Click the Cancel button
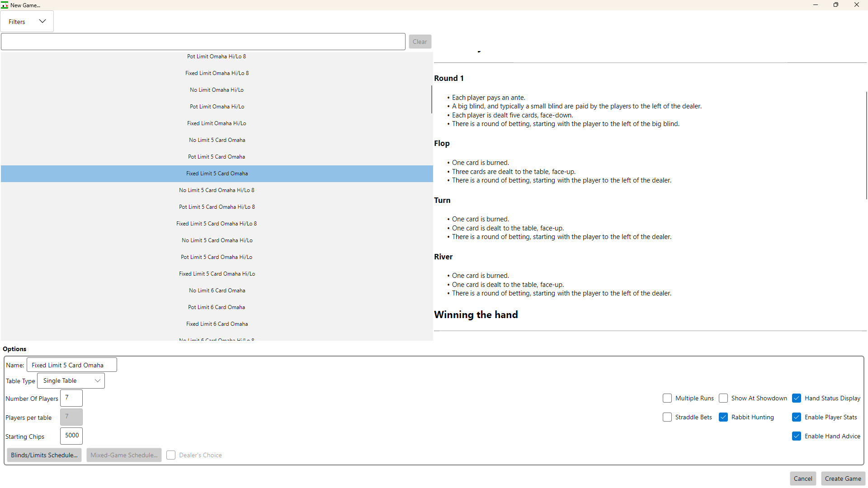 point(803,479)
